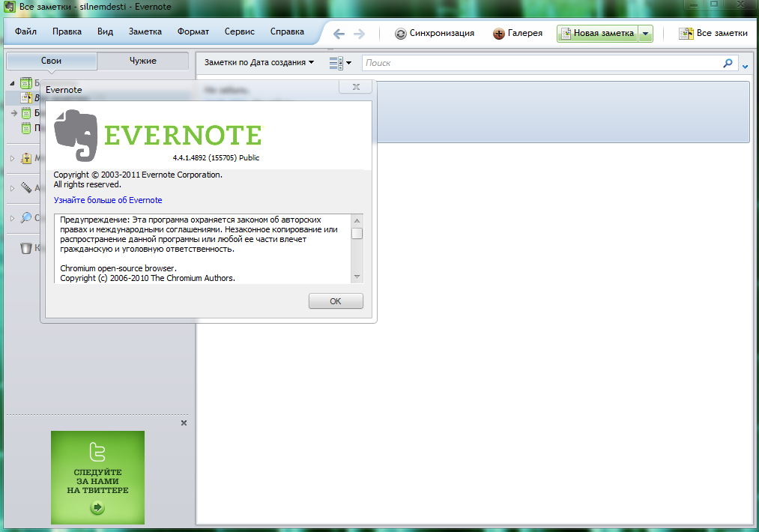Close the Twitter promo panel
Image resolution: width=759 pixels, height=532 pixels.
point(184,423)
